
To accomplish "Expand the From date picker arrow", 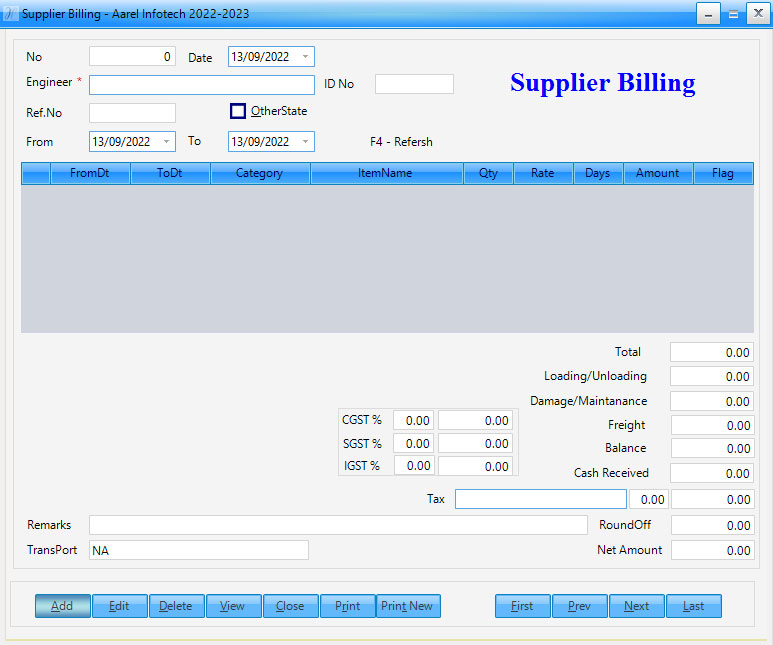I will point(166,142).
